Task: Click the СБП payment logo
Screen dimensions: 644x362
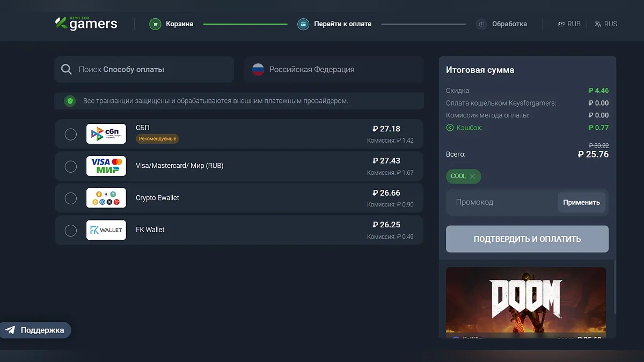Action: tap(106, 134)
